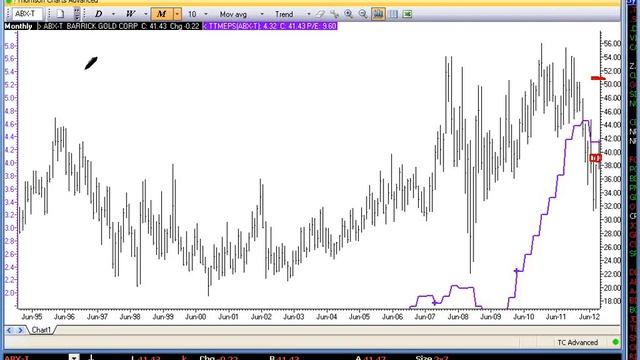
Task: Open the Weekly interval dropdown arrow
Action: (x=146, y=14)
